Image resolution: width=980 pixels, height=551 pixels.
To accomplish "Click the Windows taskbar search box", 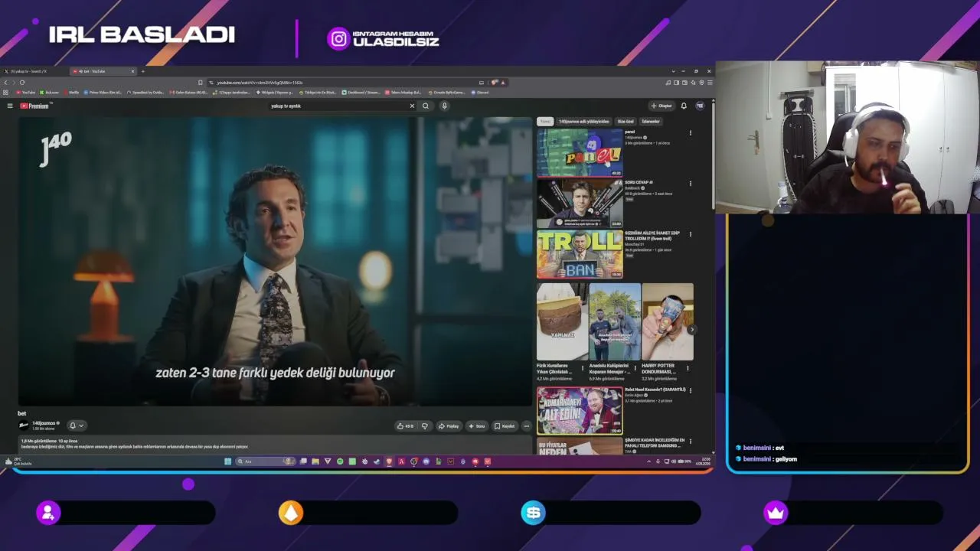I will (x=265, y=461).
